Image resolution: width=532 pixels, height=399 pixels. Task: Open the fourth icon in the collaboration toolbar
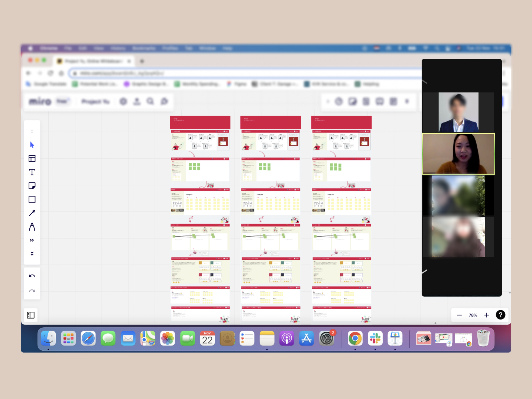(x=380, y=101)
